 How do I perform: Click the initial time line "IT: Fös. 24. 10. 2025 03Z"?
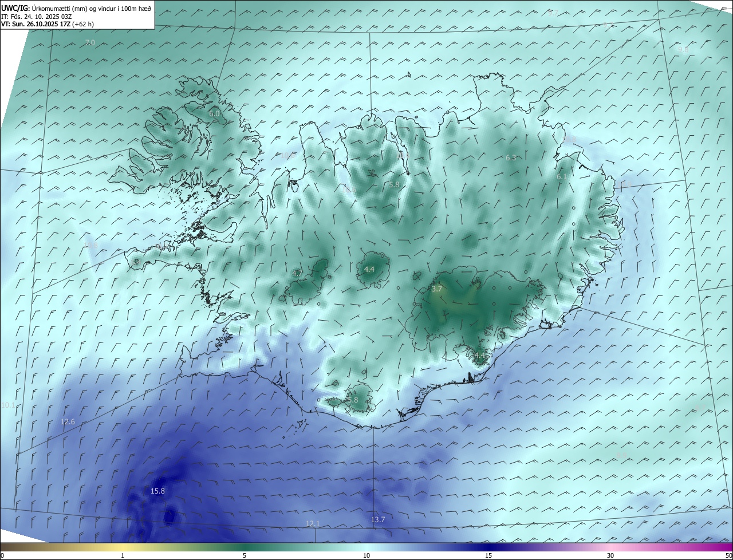coord(36,17)
